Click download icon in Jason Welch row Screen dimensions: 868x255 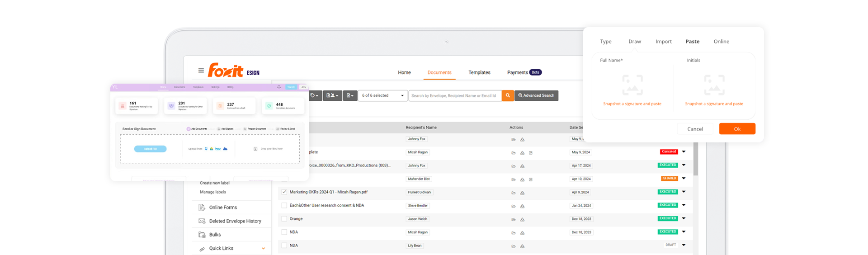click(x=522, y=220)
